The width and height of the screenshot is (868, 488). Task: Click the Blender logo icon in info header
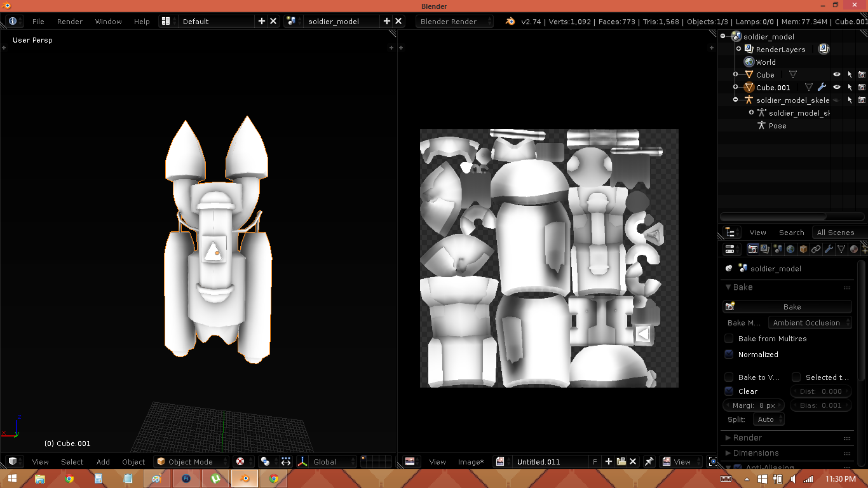(x=510, y=21)
